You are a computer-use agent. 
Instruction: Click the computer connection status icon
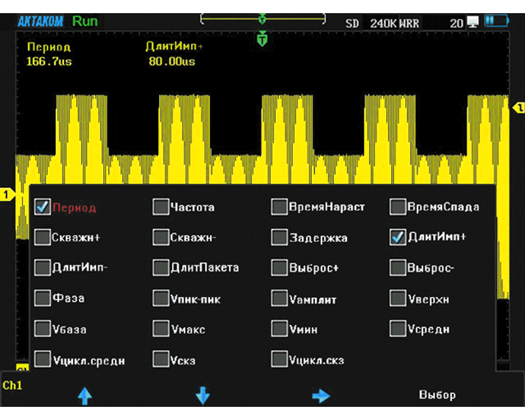[x=473, y=22]
